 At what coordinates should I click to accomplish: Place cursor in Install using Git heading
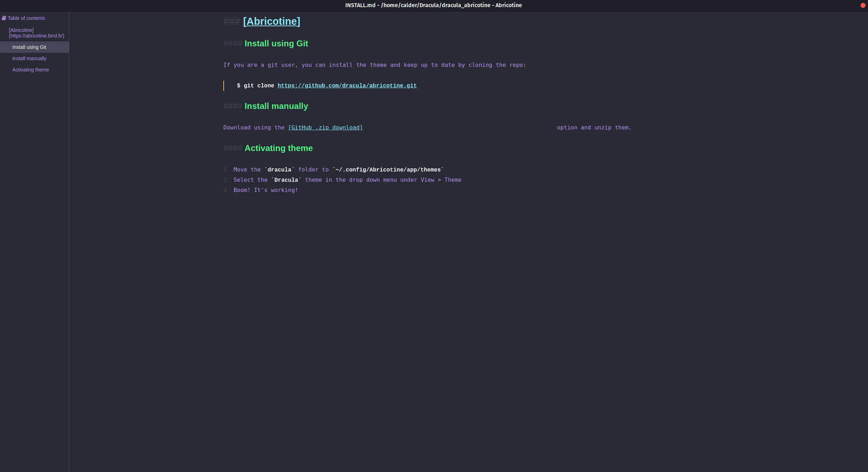(276, 43)
